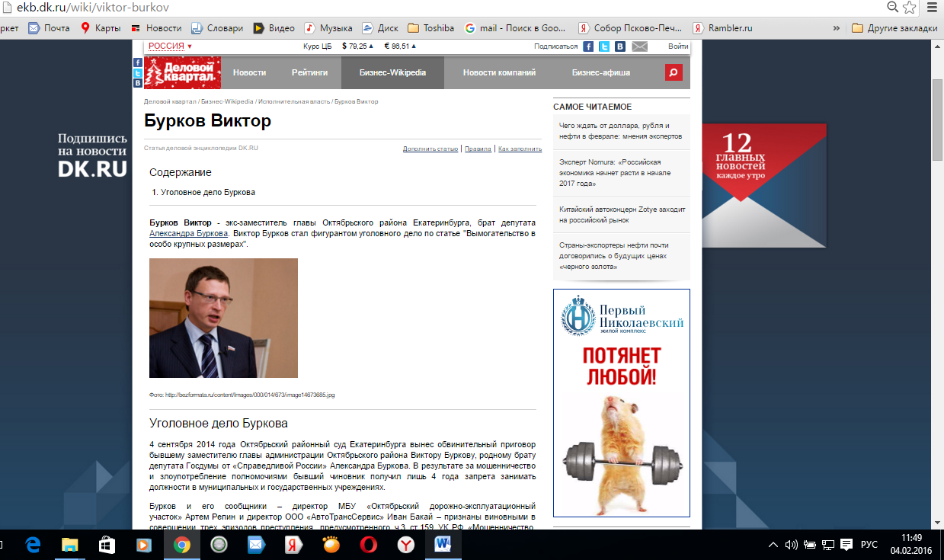
Task: Open the Бизнес-афиша tab
Action: [x=601, y=72]
